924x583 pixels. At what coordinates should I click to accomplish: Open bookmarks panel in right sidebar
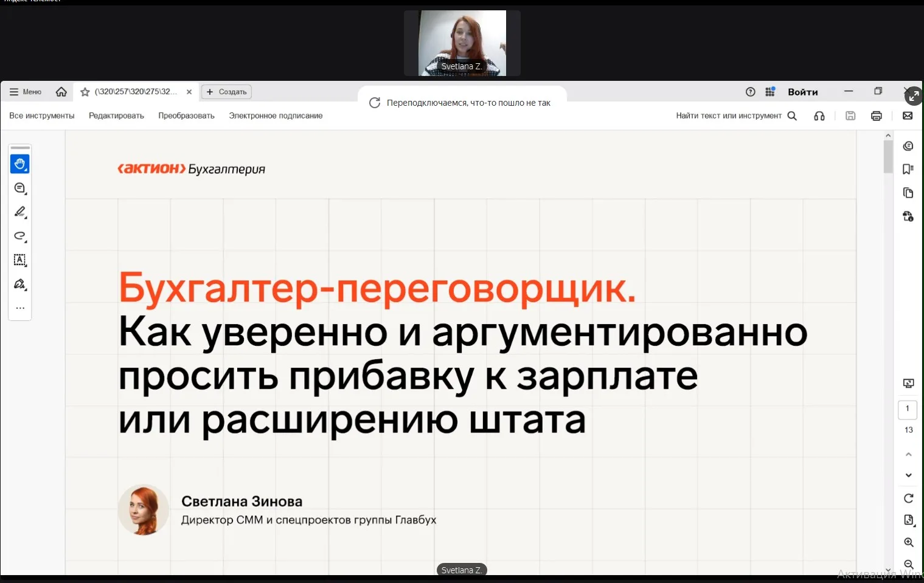click(908, 169)
